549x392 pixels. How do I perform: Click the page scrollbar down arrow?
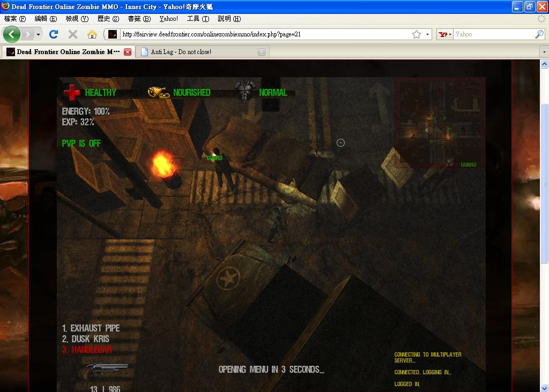tap(544, 388)
